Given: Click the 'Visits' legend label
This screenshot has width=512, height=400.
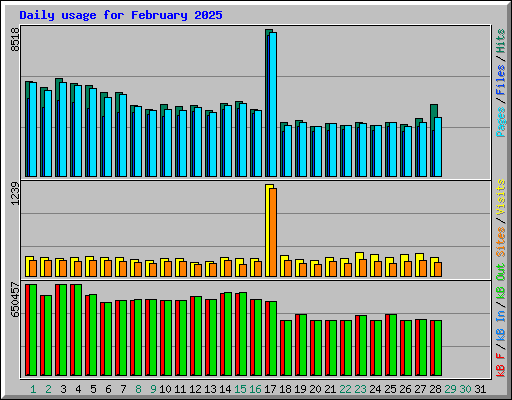Looking at the screenshot, I should pyautogui.click(x=500, y=197).
